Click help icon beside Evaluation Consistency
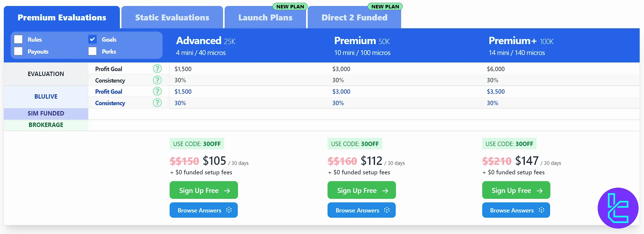 (157, 80)
